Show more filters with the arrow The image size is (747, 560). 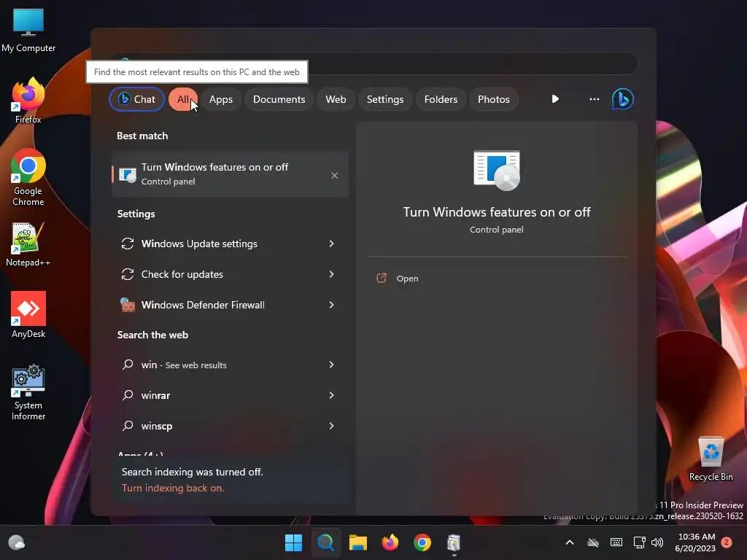coord(555,99)
